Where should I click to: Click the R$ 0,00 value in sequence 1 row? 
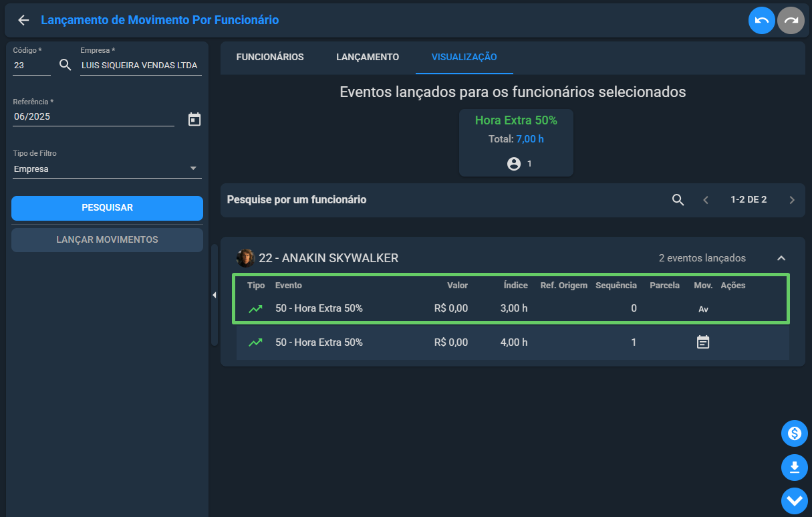[451, 342]
